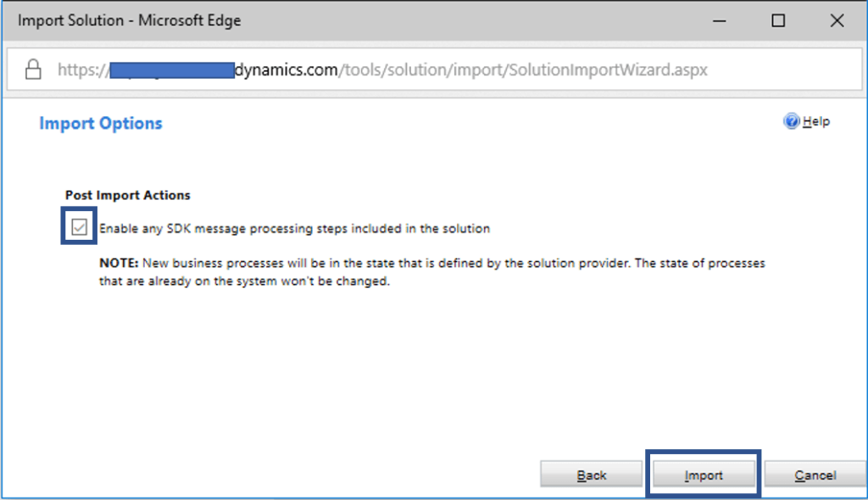
Task: Select the Import Options heading
Action: pos(100,123)
